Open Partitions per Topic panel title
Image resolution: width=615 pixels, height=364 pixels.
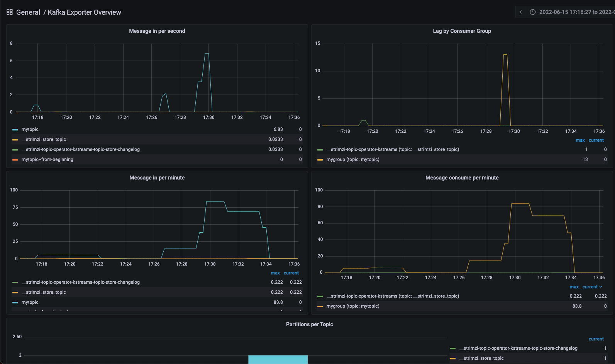pos(310,324)
